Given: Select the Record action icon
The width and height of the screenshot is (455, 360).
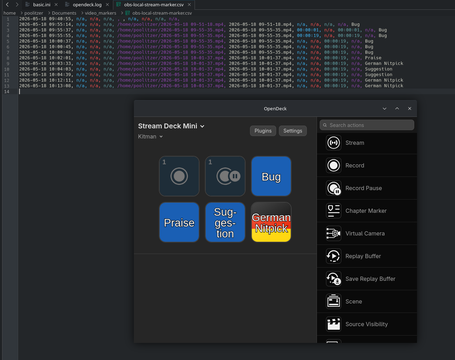Looking at the screenshot, I should [333, 166].
